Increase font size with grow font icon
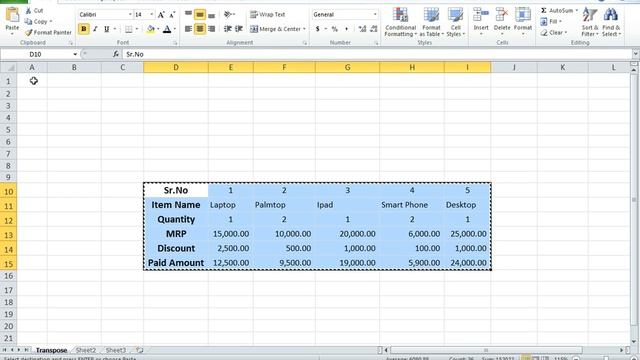 pyautogui.click(x=161, y=15)
